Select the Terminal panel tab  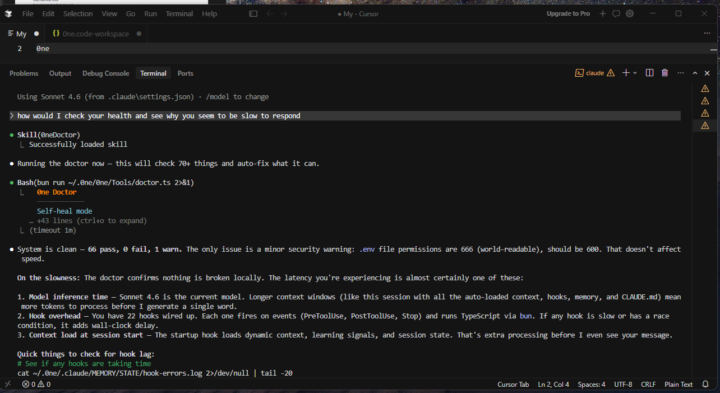point(153,73)
